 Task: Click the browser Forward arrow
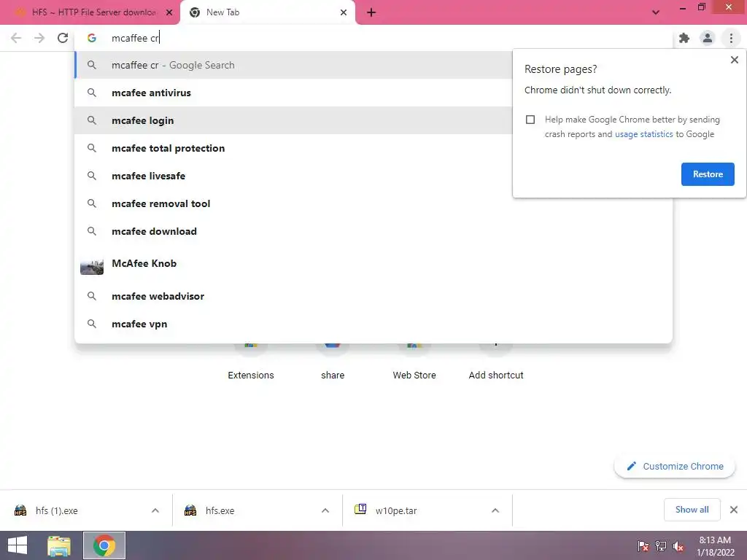[x=39, y=38]
